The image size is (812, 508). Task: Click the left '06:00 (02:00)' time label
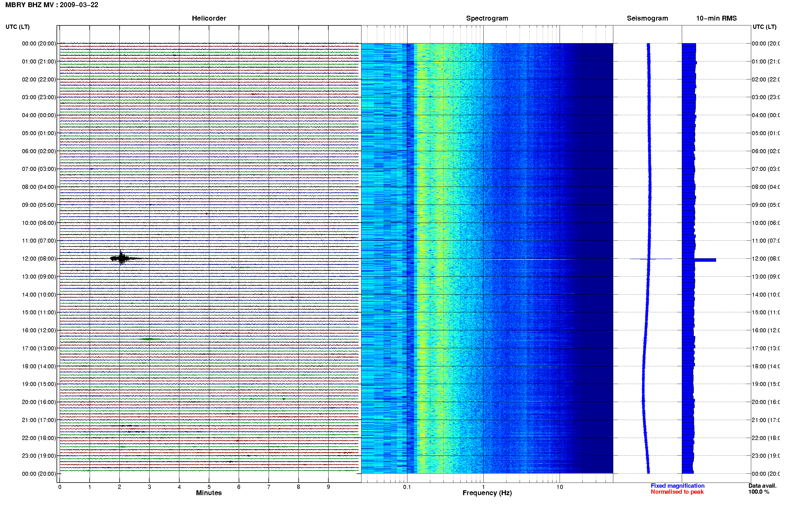tap(39, 151)
